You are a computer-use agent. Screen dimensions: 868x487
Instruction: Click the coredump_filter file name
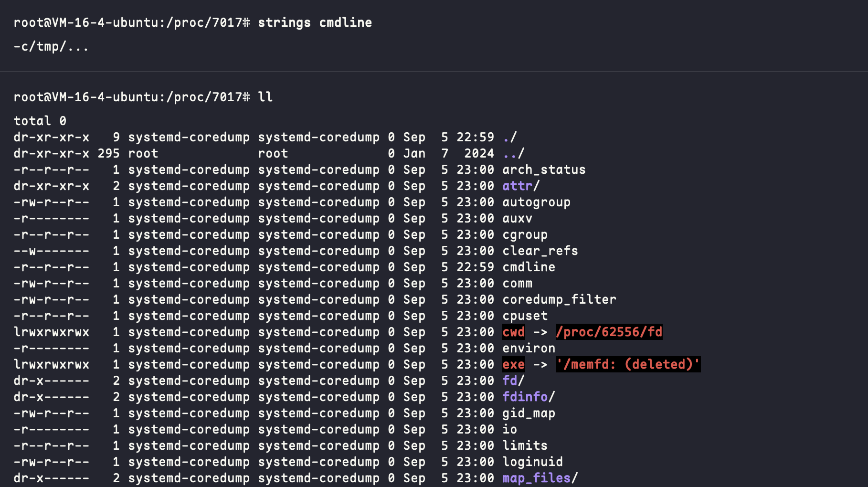point(559,299)
